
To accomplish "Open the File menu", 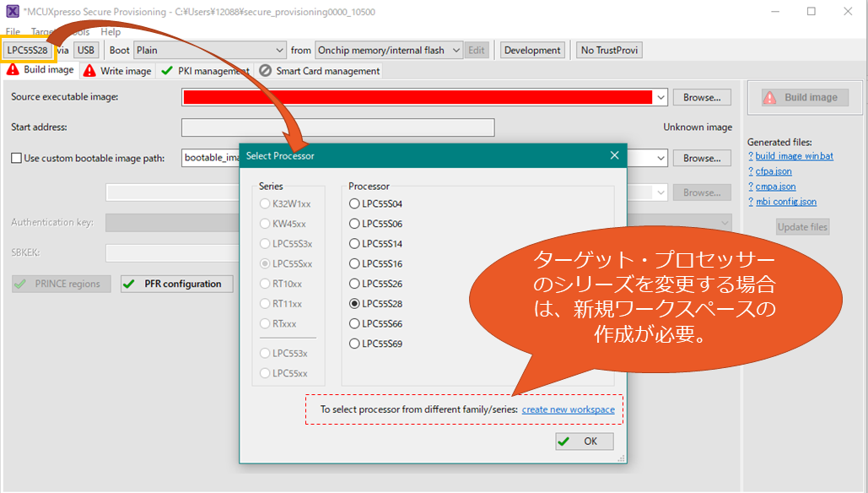I will tap(13, 32).
